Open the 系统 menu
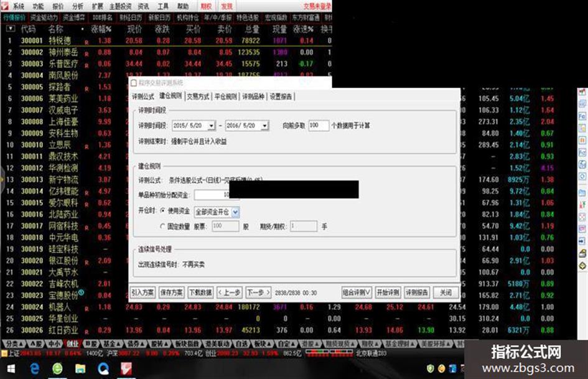The image size is (588, 379). [x=19, y=6]
